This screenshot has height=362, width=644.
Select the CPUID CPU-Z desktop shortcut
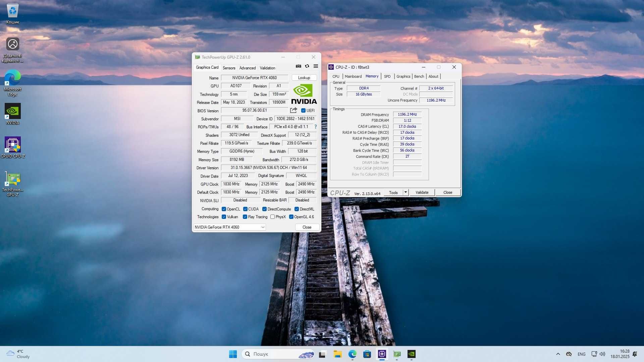[13, 147]
